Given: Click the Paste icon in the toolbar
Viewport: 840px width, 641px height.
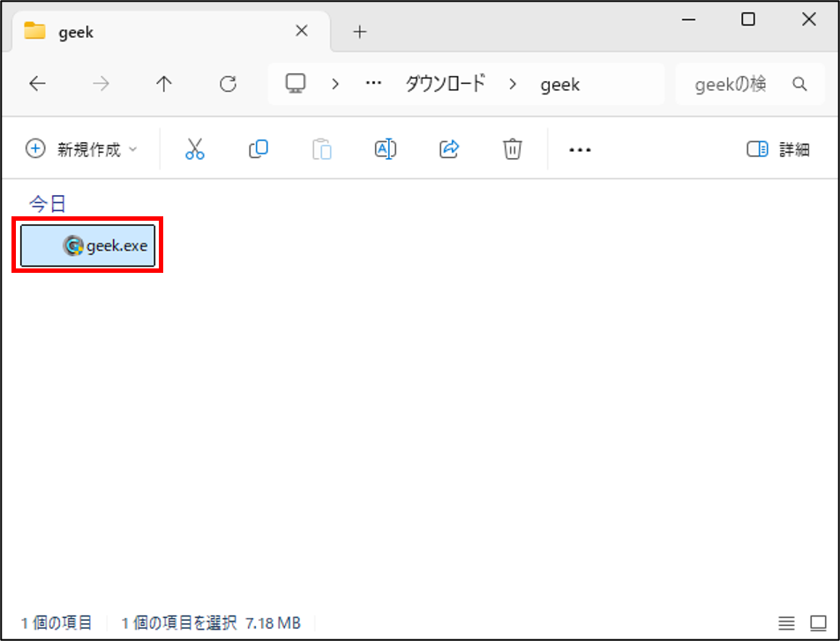Looking at the screenshot, I should [321, 148].
